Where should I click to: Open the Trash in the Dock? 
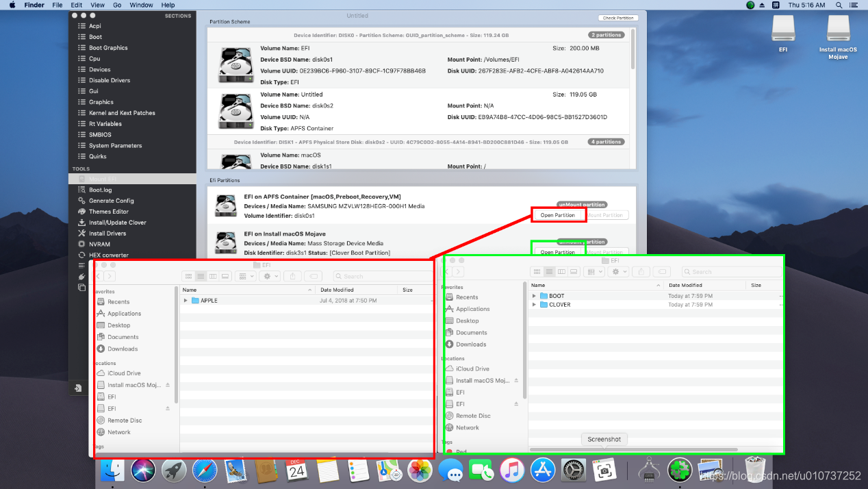754,471
